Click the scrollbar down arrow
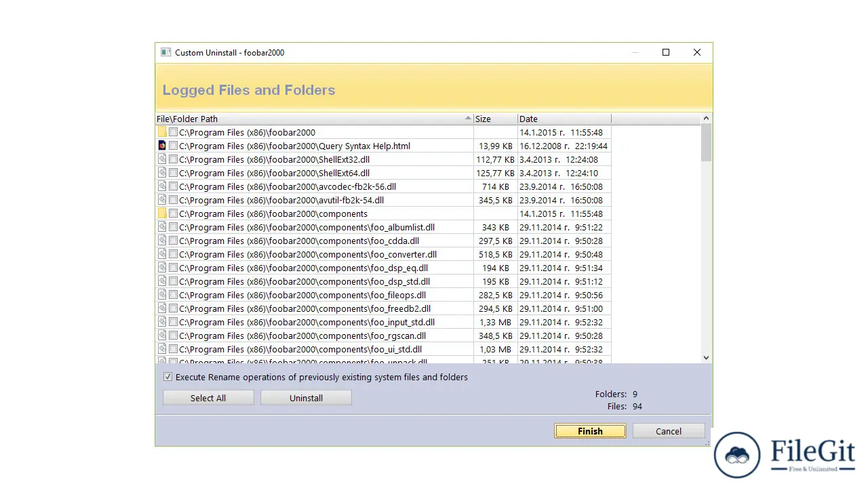This screenshot has height=488, width=868. point(706,358)
